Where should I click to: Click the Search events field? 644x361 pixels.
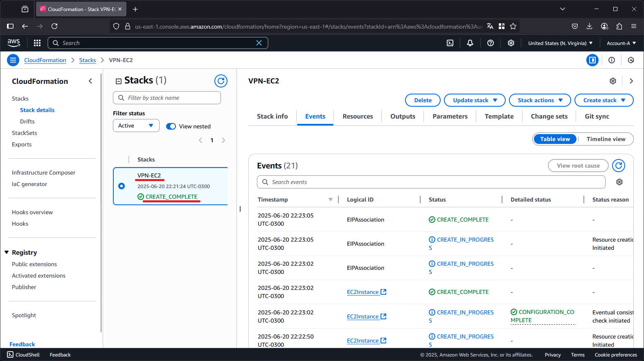431,182
